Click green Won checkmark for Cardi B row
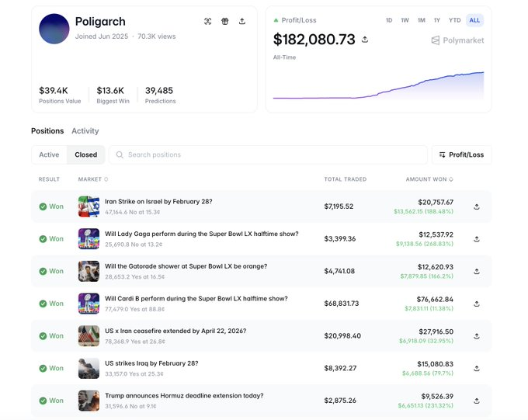Image resolution: width=528 pixels, height=420 pixels. [x=43, y=304]
